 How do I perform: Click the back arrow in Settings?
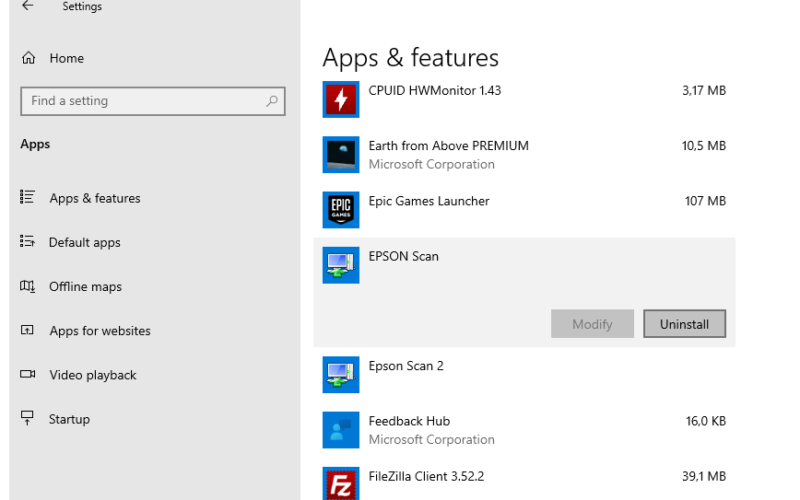28,6
